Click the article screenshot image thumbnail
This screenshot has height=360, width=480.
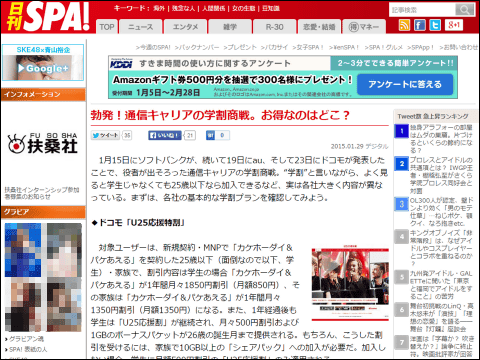[x=350, y=284]
